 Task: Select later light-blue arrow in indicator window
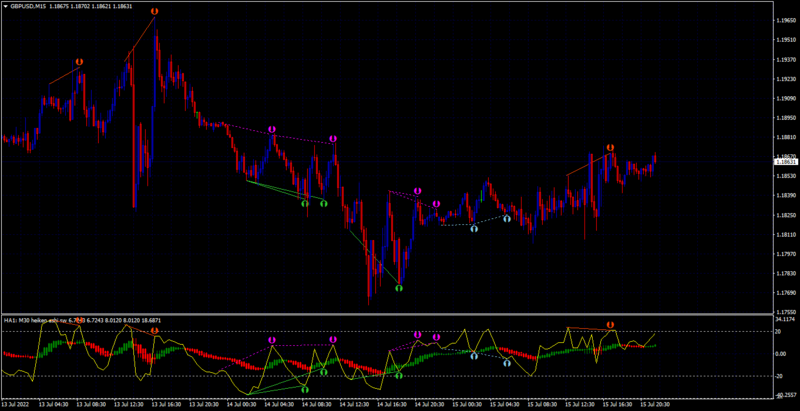point(507,364)
